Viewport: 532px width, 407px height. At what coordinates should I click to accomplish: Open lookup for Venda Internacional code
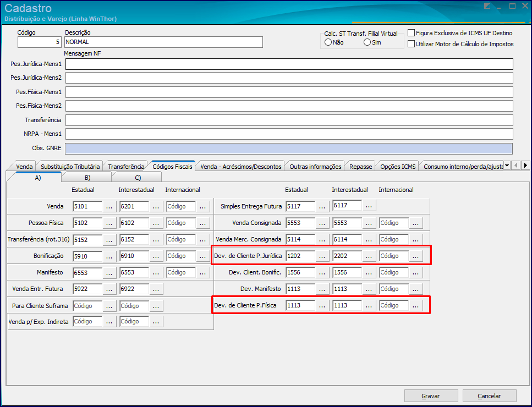coord(202,207)
